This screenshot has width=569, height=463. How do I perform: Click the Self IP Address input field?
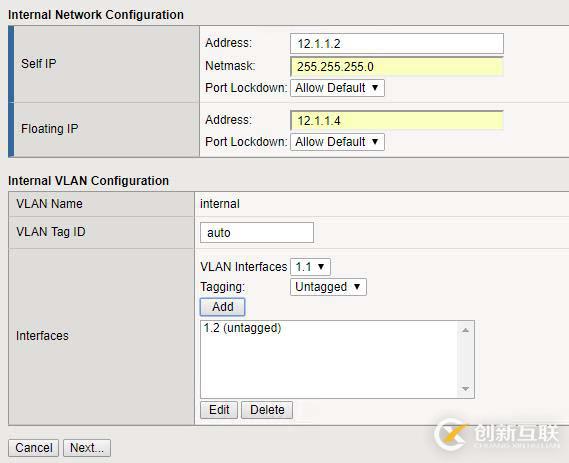(x=397, y=44)
